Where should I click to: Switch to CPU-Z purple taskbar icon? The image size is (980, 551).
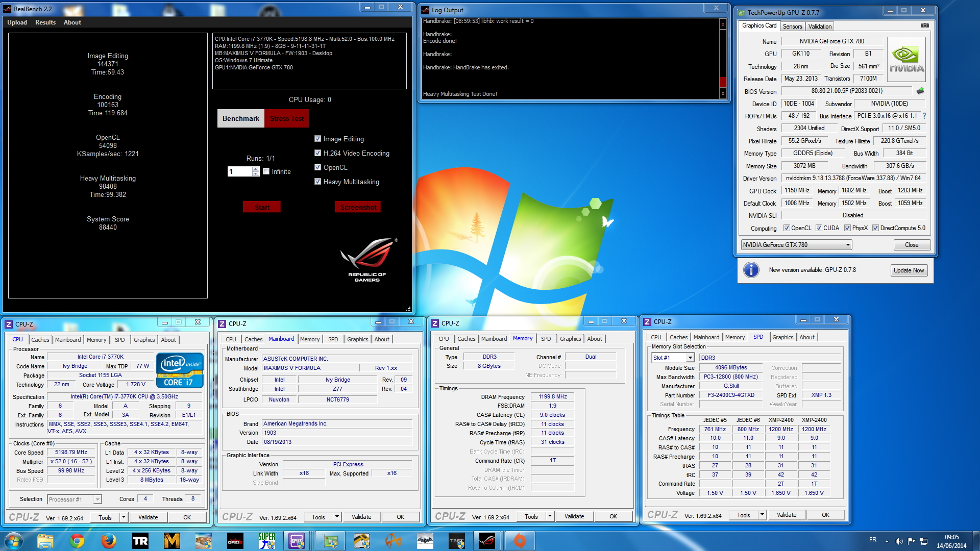point(297,541)
